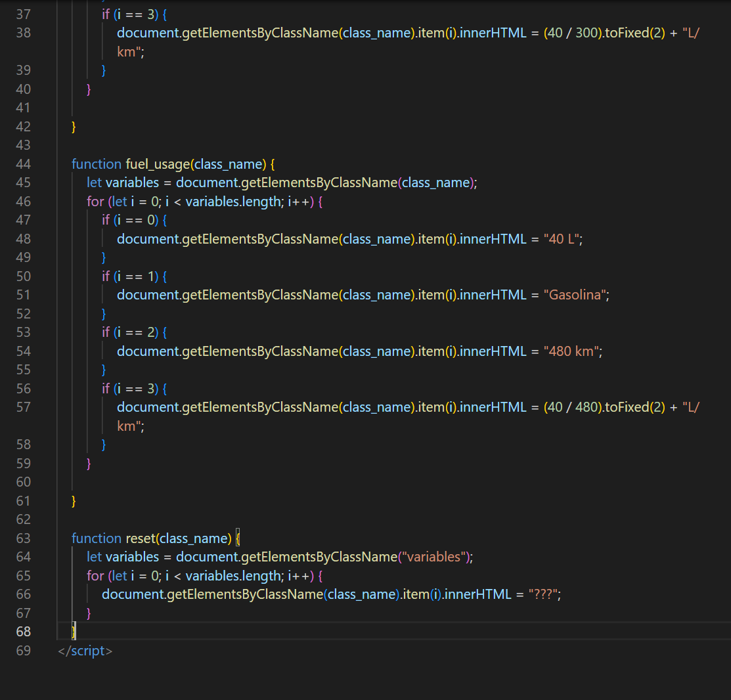Click the "480 km" string literal
Screen dimensions: 731x700
pos(571,351)
